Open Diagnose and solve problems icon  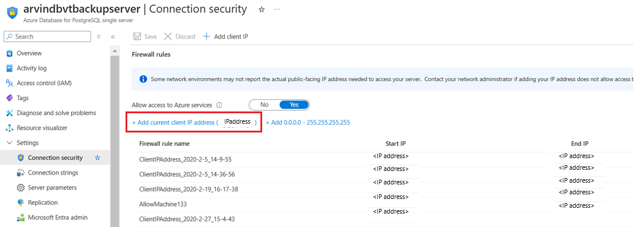(9, 113)
